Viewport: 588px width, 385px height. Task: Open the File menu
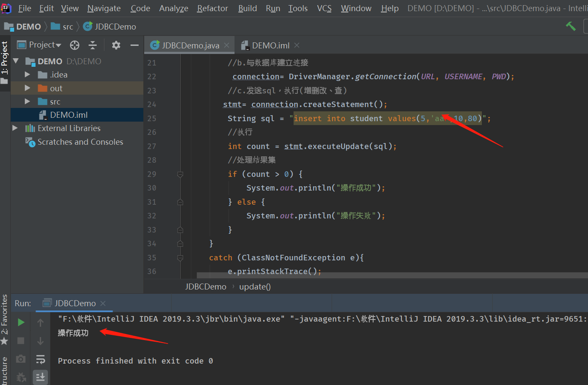tap(25, 8)
